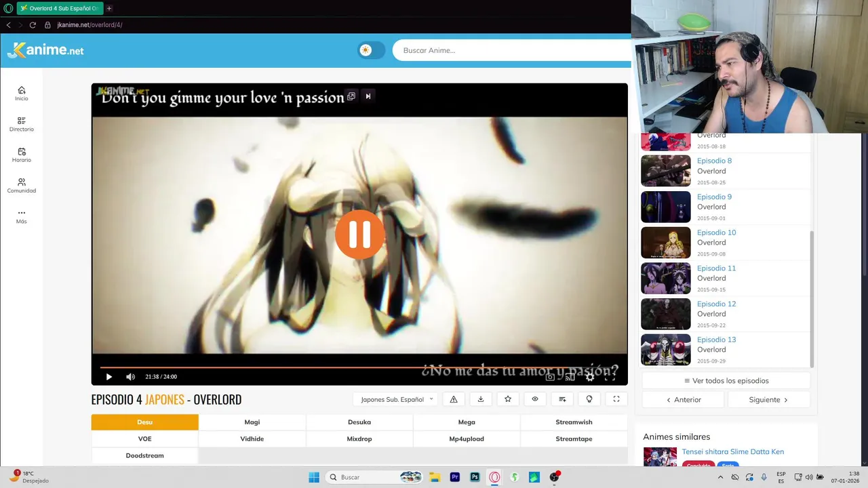Skip to next episode icon atop video
The width and height of the screenshot is (868, 488).
pyautogui.click(x=368, y=96)
